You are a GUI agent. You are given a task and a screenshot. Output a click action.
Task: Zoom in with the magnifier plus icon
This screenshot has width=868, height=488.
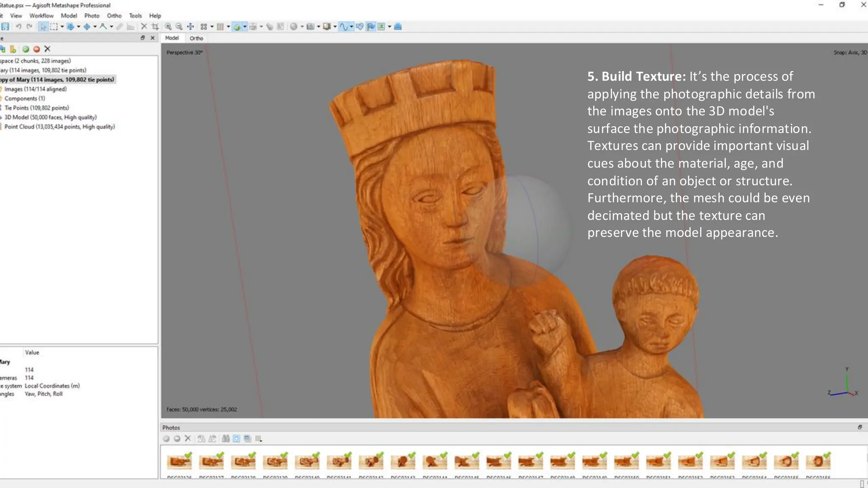coord(168,27)
